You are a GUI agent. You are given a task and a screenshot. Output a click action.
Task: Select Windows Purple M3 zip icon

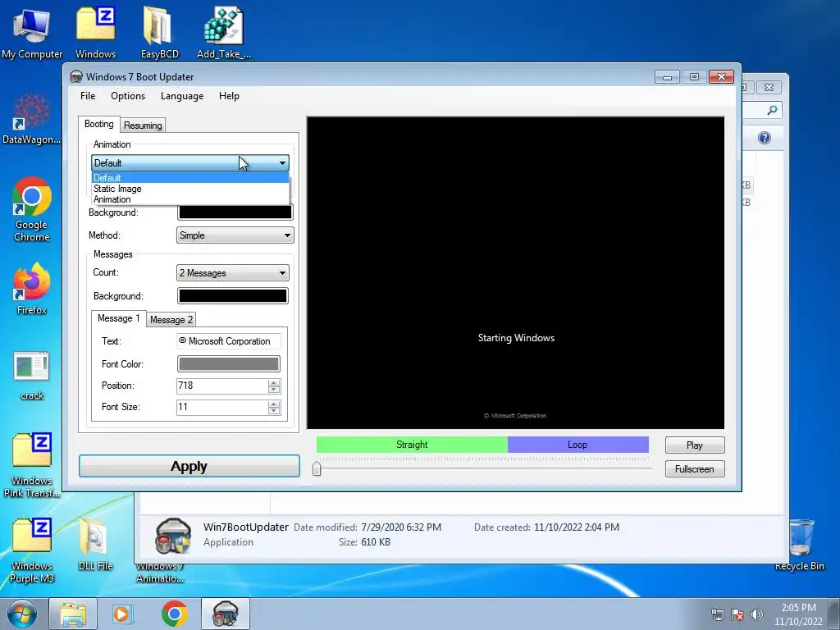point(32,550)
